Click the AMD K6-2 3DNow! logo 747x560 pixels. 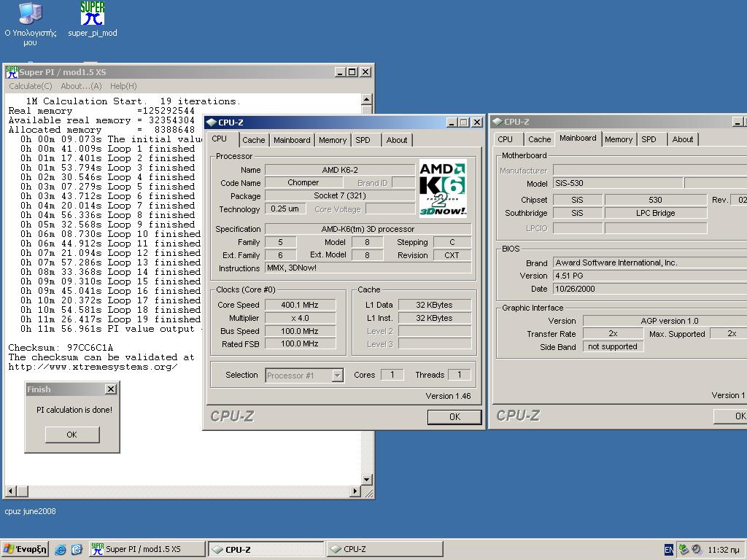(443, 188)
